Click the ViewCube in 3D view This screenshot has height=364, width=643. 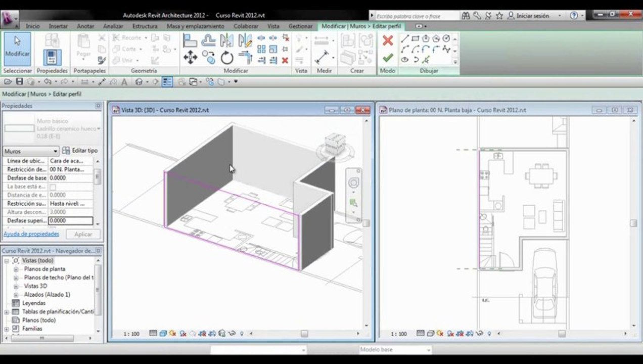[335, 144]
